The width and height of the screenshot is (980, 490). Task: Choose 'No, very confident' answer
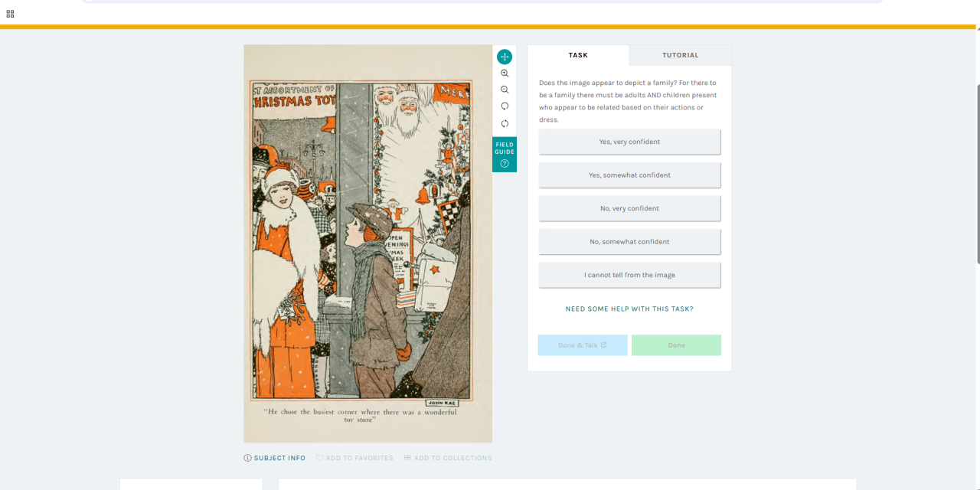629,208
